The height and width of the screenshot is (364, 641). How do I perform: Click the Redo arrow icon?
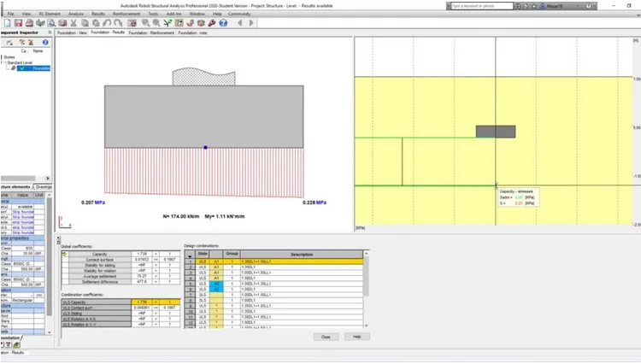(x=118, y=23)
